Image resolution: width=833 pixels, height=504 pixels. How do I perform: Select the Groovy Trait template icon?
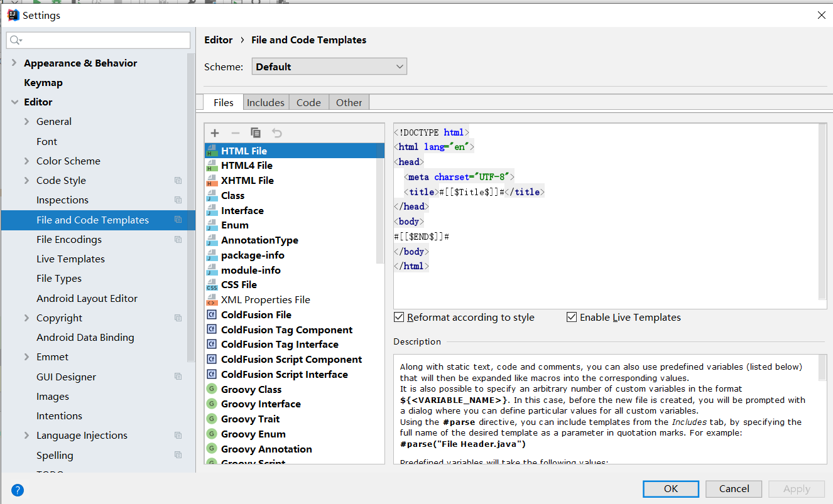point(212,419)
